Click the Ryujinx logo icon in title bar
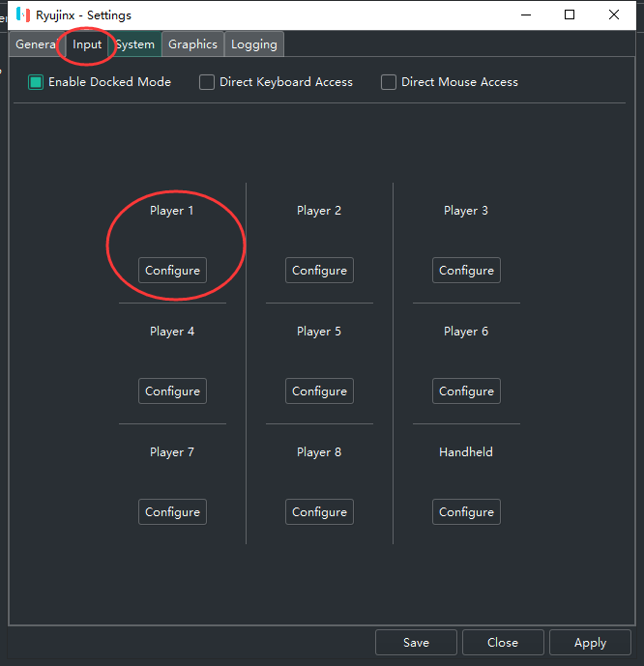The image size is (644, 666). 23,15
